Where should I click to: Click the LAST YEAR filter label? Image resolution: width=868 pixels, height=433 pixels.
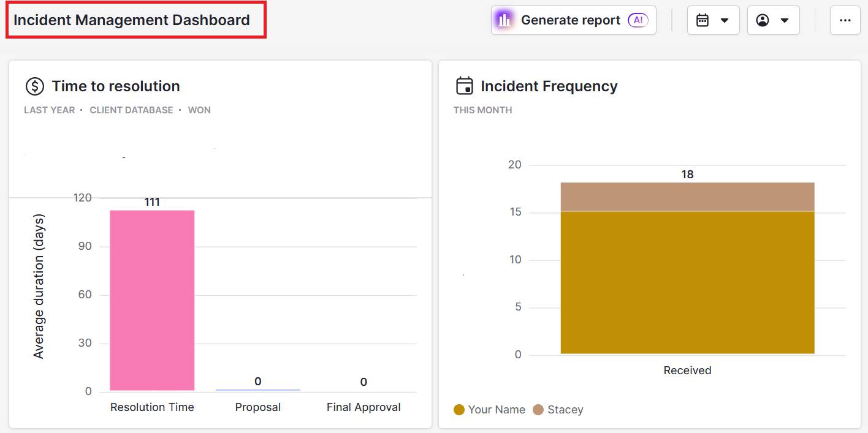pos(49,110)
